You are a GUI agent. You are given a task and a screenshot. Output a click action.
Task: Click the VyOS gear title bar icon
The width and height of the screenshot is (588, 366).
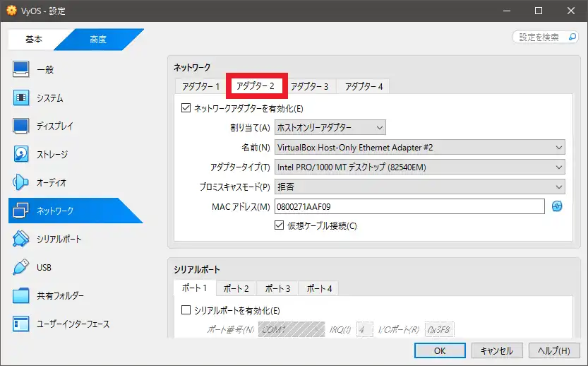[x=11, y=11]
